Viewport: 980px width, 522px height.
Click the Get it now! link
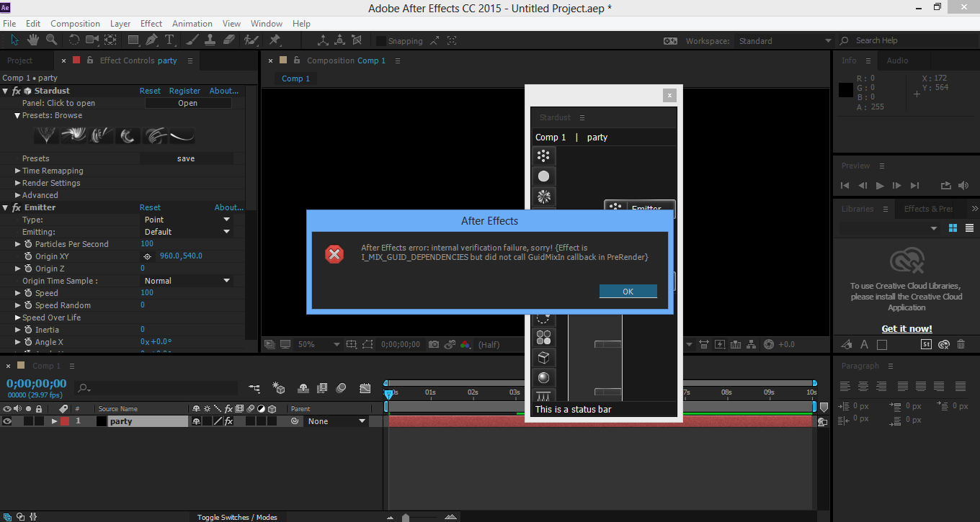click(x=906, y=328)
